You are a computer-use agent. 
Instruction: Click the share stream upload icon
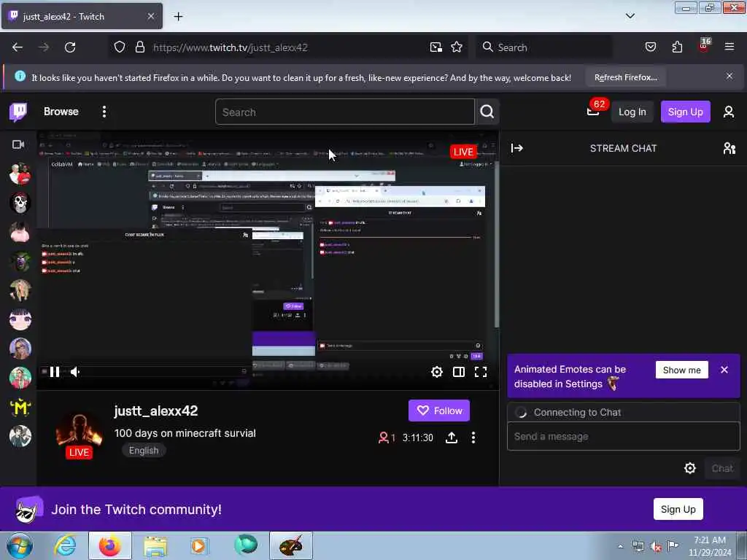point(452,437)
